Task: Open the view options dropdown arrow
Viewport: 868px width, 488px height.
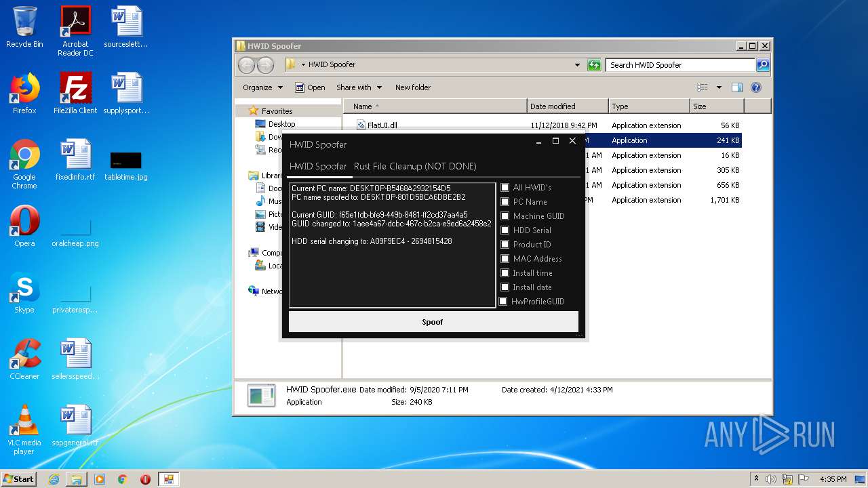Action: [x=719, y=87]
